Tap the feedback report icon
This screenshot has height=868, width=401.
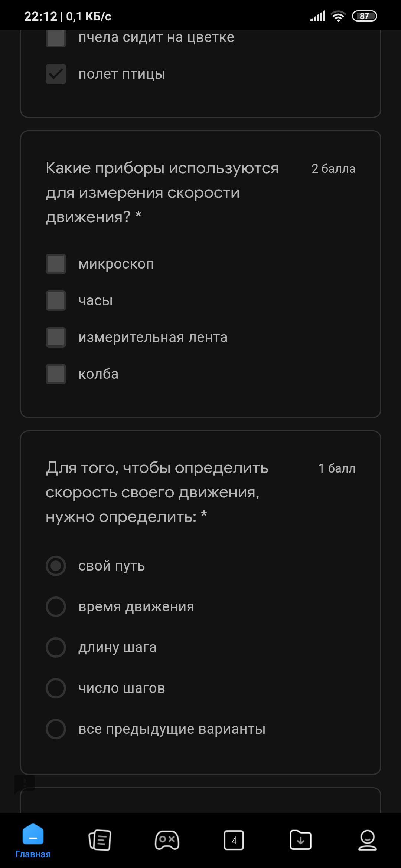click(x=25, y=783)
